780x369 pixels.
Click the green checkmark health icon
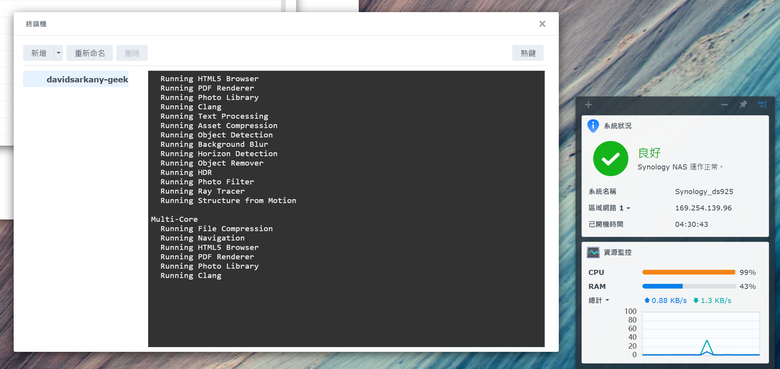tap(610, 159)
